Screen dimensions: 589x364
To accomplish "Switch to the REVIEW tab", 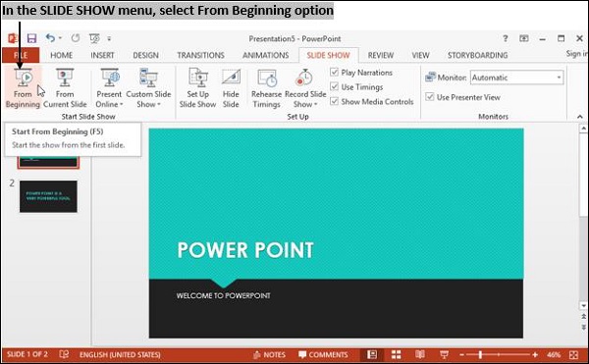I will pos(381,55).
